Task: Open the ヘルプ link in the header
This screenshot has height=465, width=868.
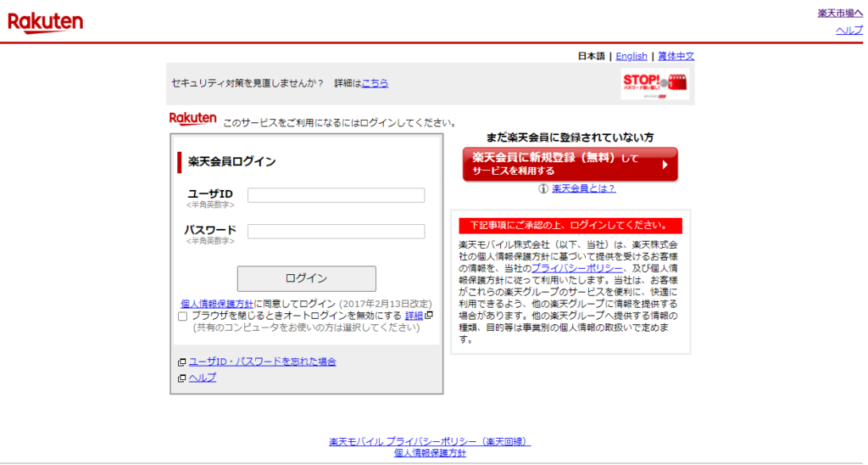Action: (x=849, y=30)
